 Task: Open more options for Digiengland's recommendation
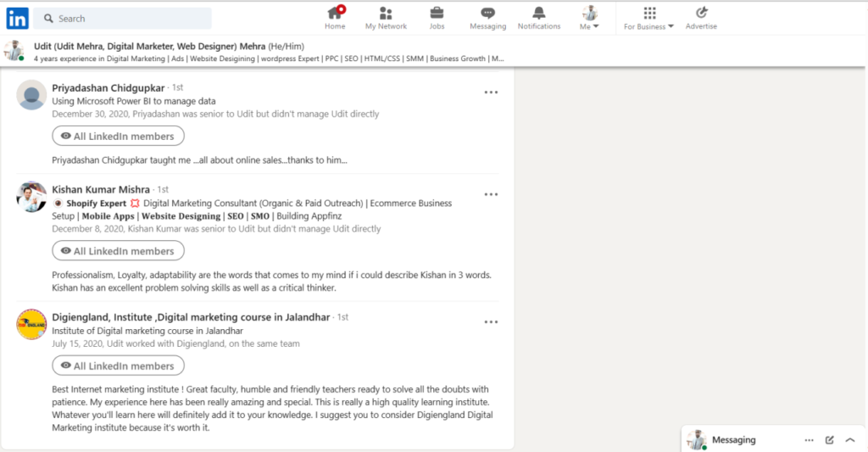(x=491, y=322)
